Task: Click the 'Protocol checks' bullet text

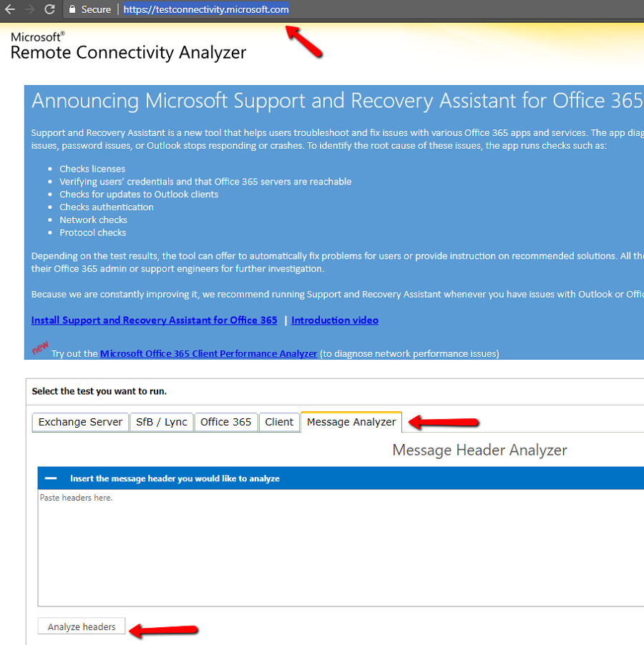Action: click(93, 232)
